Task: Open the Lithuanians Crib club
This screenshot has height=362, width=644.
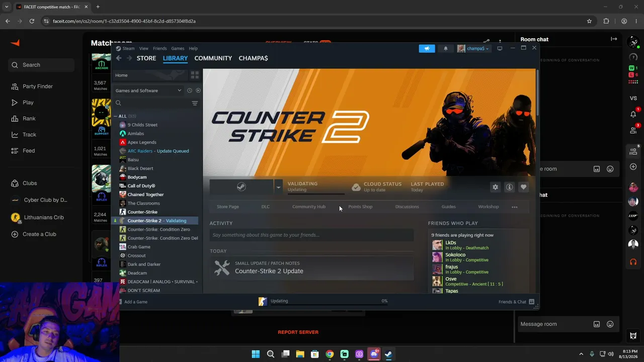Action: coord(44,218)
